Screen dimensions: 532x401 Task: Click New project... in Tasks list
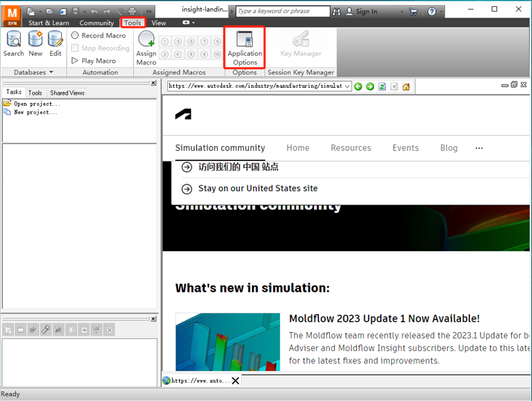pyautogui.click(x=30, y=112)
